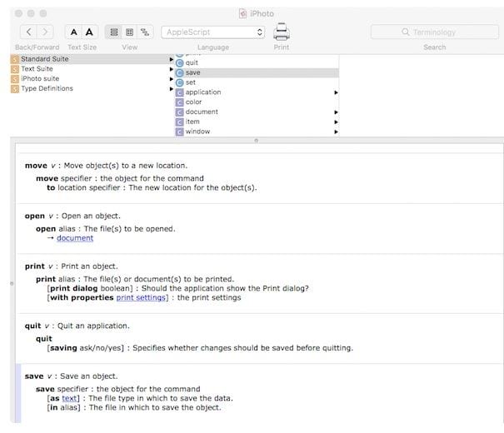Screen dimensions: 504x433
Task: Select the set command
Action: click(x=257, y=82)
